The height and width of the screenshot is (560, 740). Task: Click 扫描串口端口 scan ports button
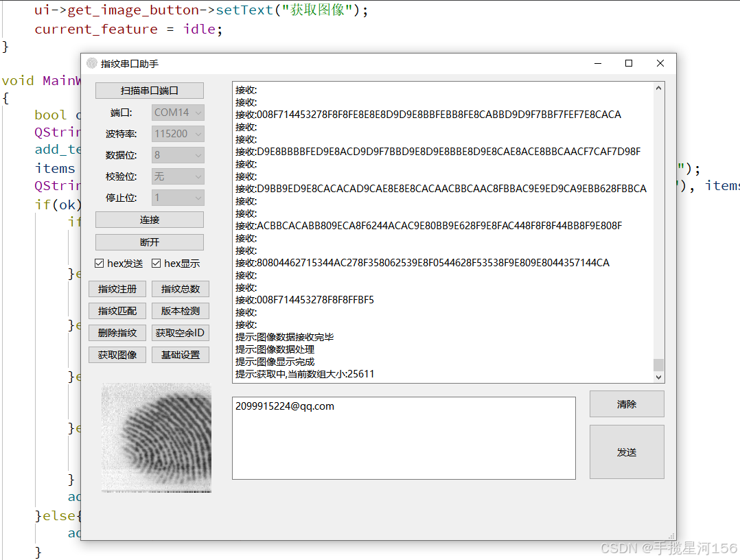pyautogui.click(x=150, y=91)
